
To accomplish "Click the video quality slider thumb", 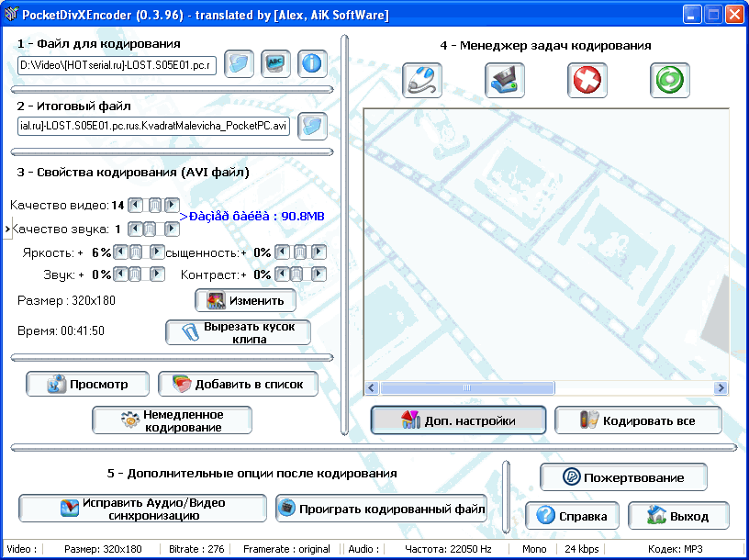I will click(155, 206).
